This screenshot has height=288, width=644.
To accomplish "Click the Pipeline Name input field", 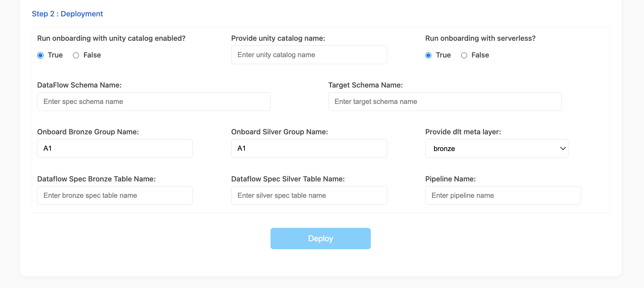I will point(503,195).
